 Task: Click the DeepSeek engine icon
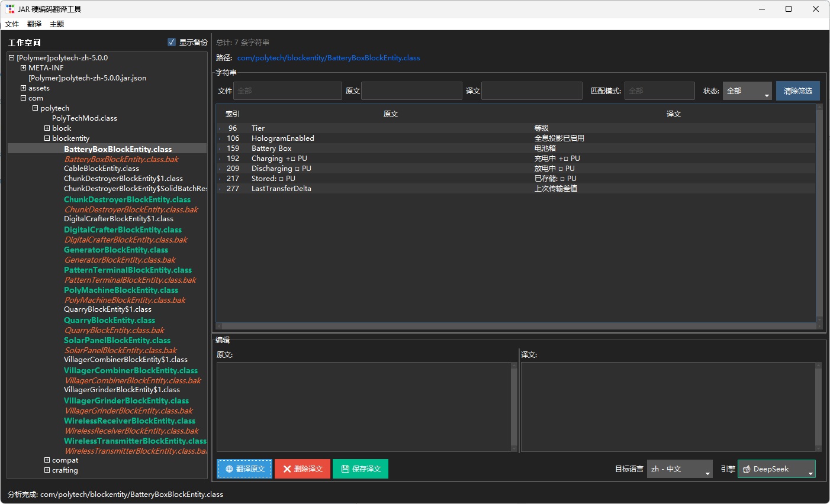click(747, 469)
